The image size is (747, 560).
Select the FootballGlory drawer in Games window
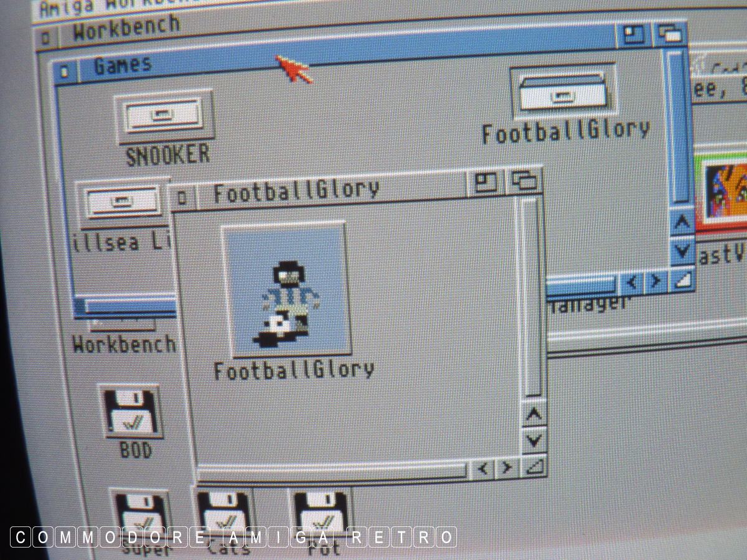[563, 92]
